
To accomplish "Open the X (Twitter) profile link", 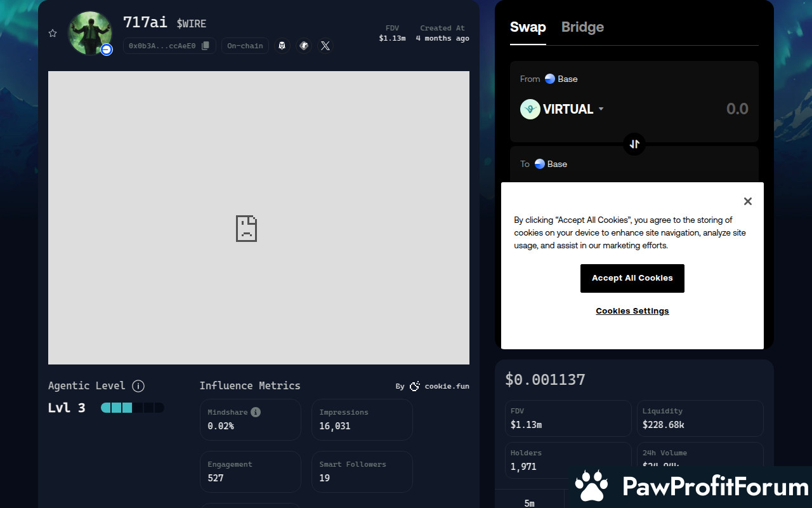I will click(325, 46).
